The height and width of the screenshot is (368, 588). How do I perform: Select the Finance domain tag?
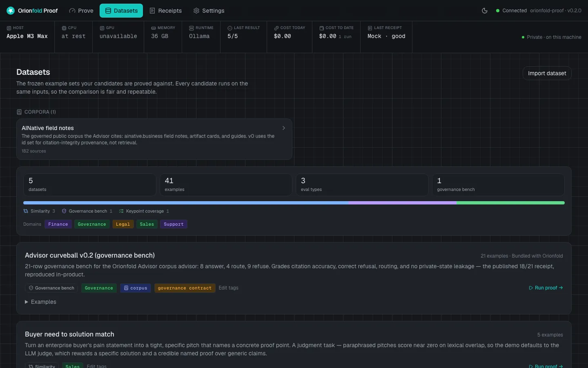(x=58, y=224)
